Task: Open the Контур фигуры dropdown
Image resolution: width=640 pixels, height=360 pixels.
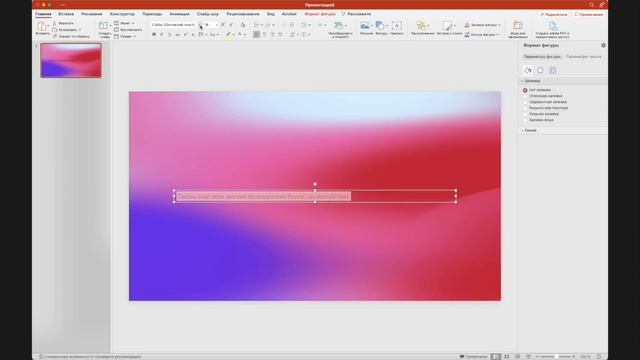Action: 482,35
